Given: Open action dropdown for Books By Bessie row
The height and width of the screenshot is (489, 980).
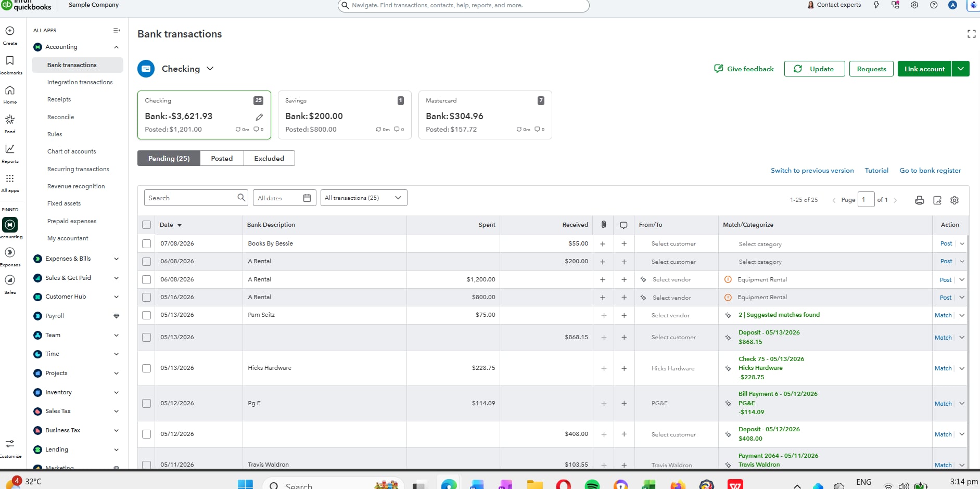Looking at the screenshot, I should (x=962, y=244).
